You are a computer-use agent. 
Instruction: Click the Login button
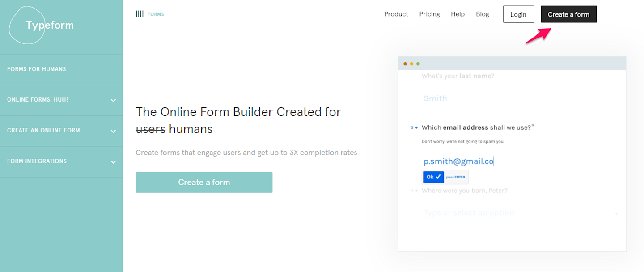518,14
